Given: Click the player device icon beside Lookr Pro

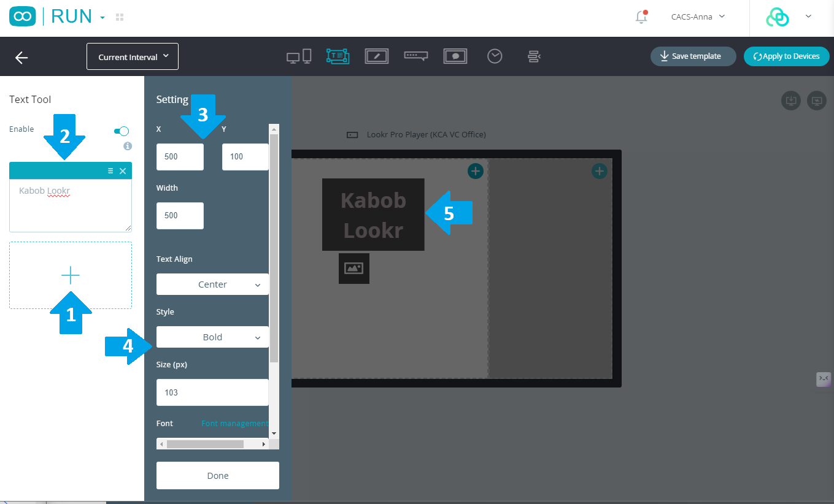Looking at the screenshot, I should click(x=352, y=135).
